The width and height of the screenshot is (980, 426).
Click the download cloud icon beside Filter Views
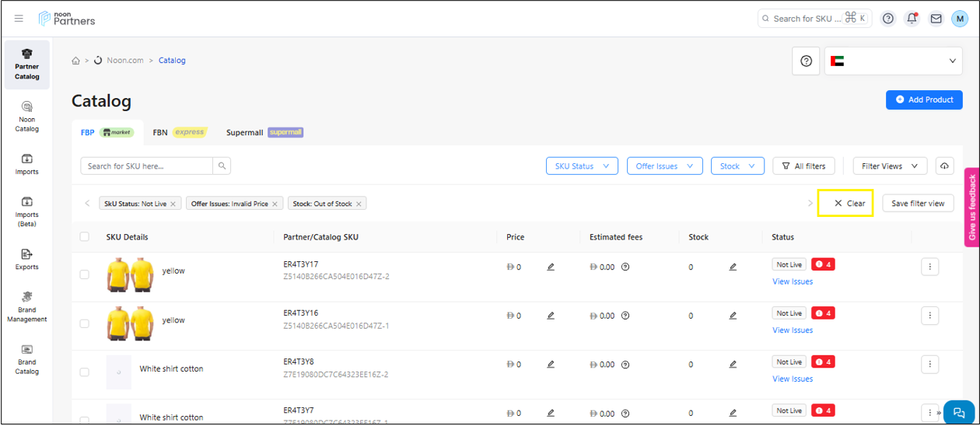[x=944, y=166]
